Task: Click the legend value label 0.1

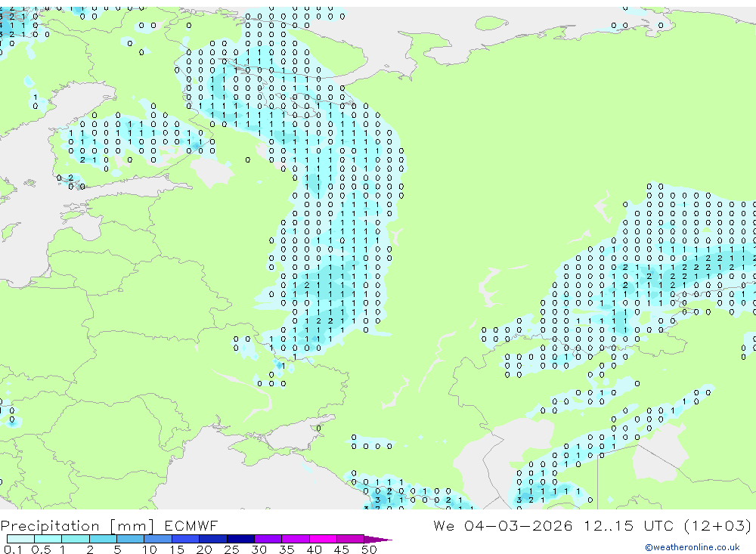Action: [x=13, y=549]
